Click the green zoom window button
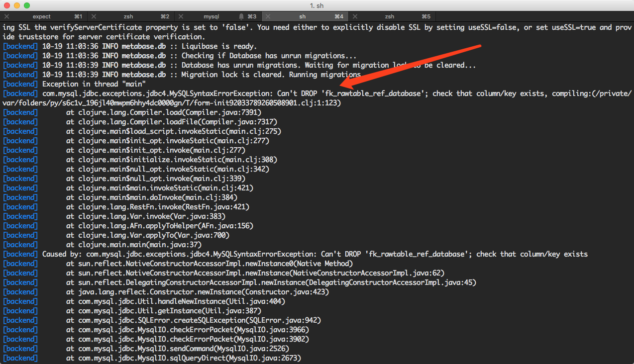 point(26,5)
